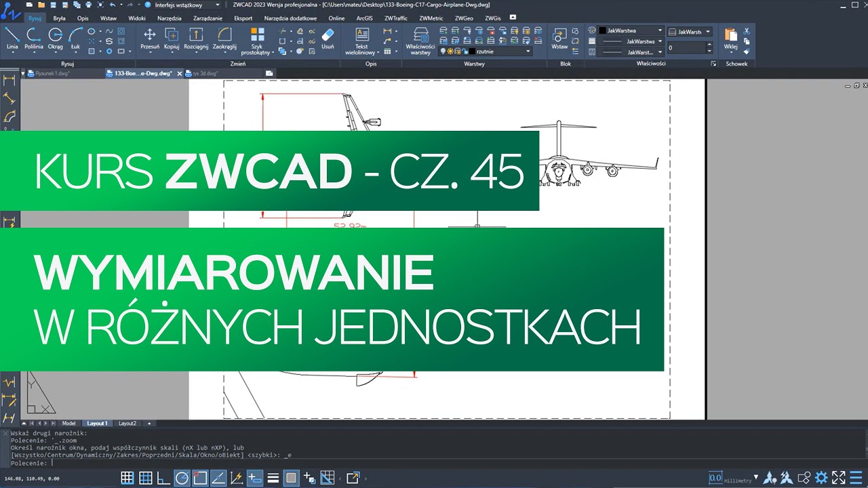868x488 pixels.
Task: Click the undo arrow in quick access toolbar
Action: click(113, 5)
